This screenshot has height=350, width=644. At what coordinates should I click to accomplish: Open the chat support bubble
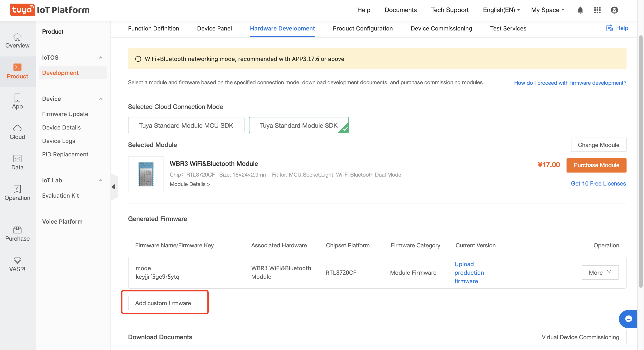[x=629, y=319]
